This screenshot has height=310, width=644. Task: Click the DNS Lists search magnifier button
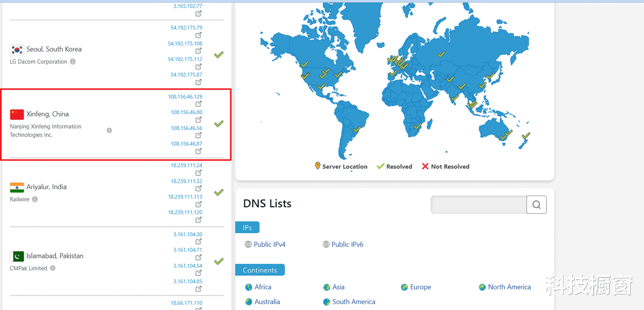point(537,205)
